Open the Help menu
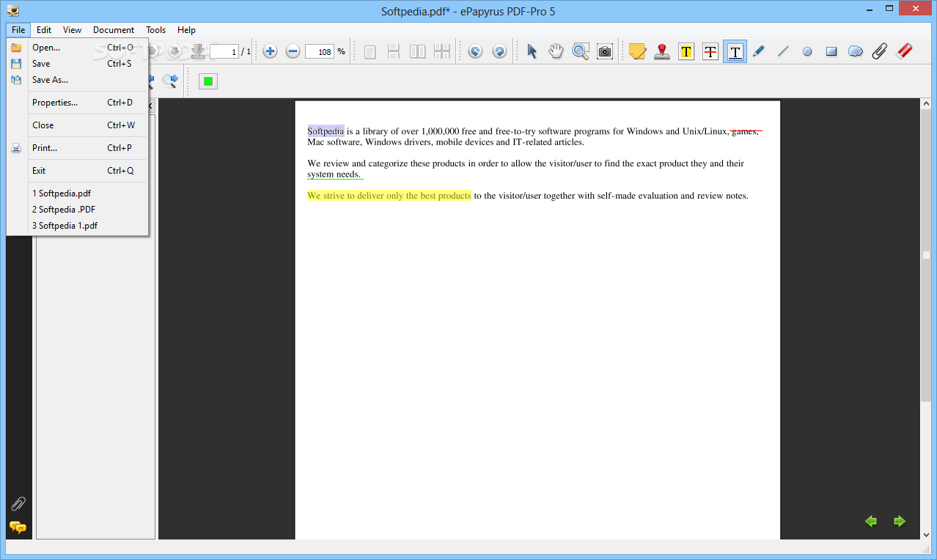The image size is (937, 560). [186, 30]
